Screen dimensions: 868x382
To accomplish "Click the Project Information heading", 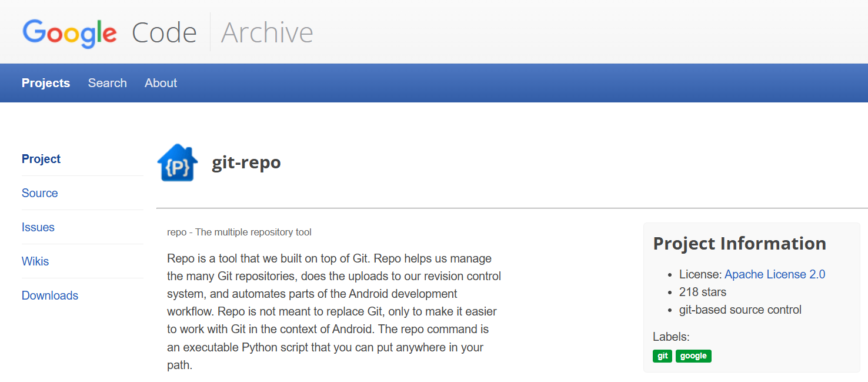I will [x=739, y=243].
